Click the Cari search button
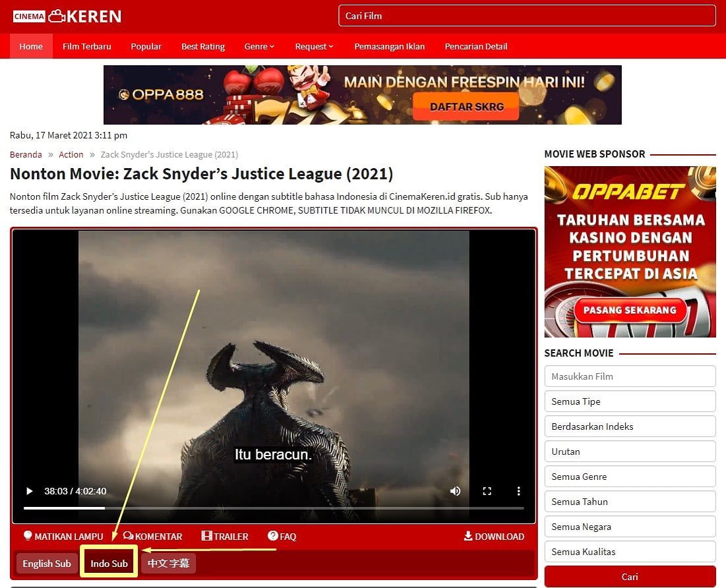 click(x=630, y=576)
